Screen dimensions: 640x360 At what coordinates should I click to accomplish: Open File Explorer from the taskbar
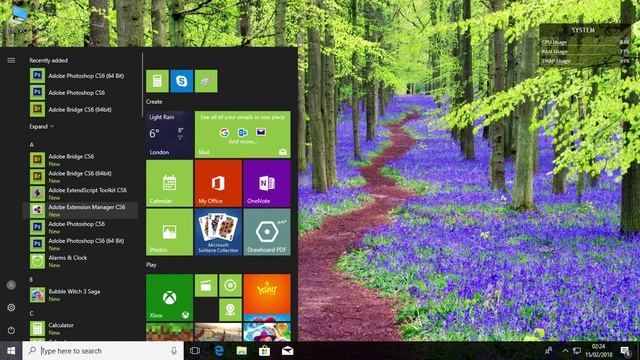tap(242, 351)
